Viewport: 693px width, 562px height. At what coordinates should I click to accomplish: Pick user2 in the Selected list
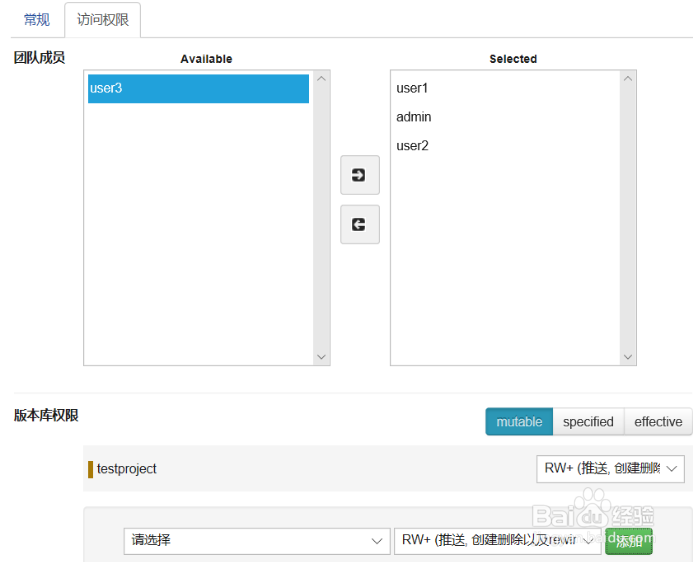pos(412,146)
